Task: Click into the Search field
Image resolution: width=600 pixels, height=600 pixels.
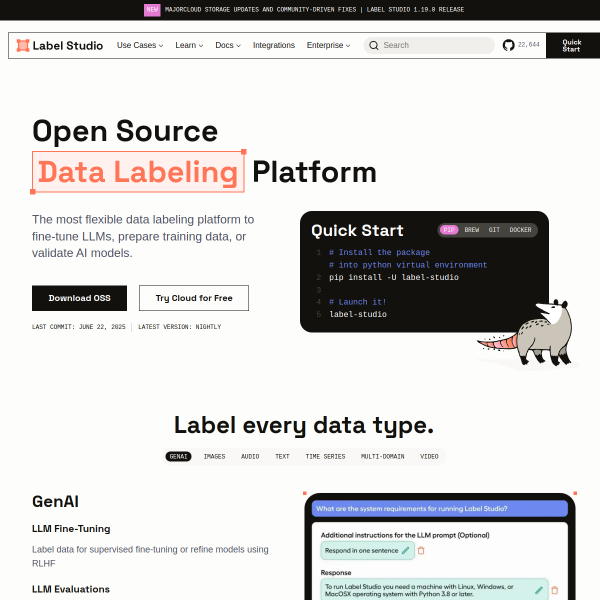Action: [x=429, y=45]
